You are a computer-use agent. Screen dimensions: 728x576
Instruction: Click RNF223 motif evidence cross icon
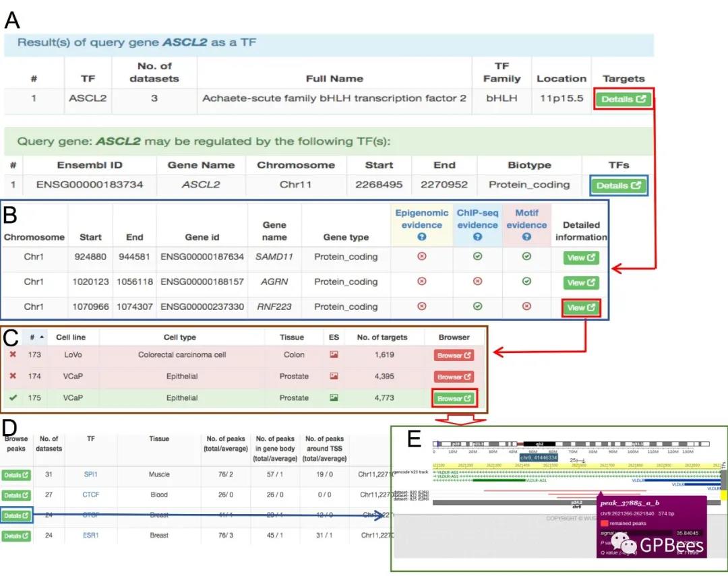526,307
